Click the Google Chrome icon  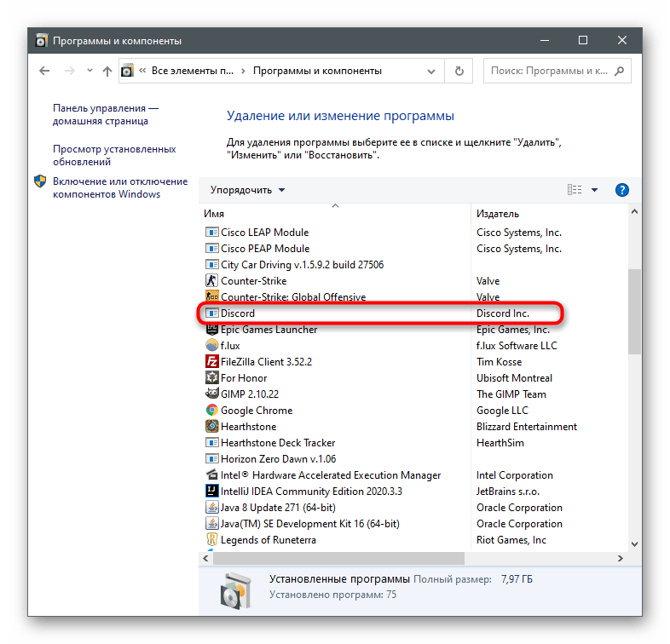(x=212, y=410)
